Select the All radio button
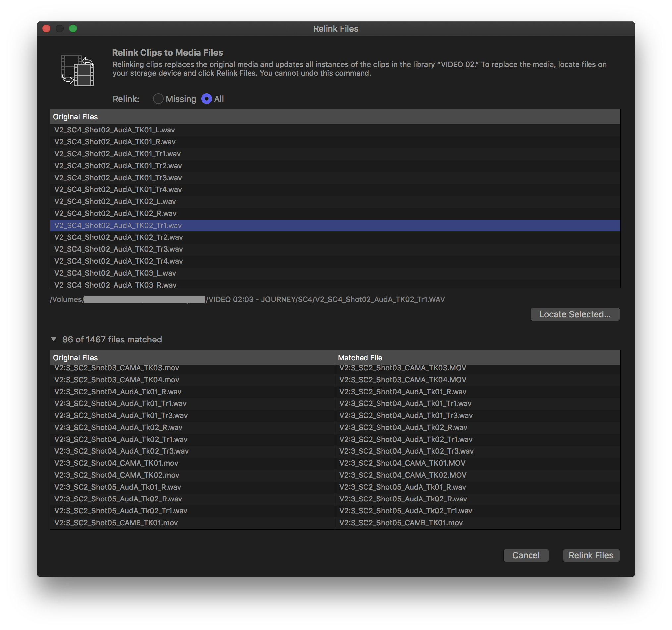Image resolution: width=672 pixels, height=630 pixels. pyautogui.click(x=206, y=99)
